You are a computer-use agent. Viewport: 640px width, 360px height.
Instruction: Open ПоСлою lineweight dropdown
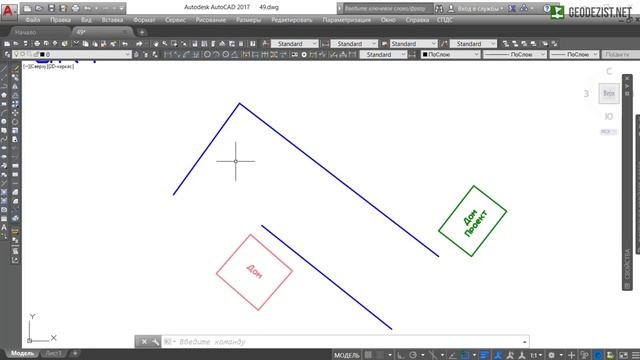[574, 54]
